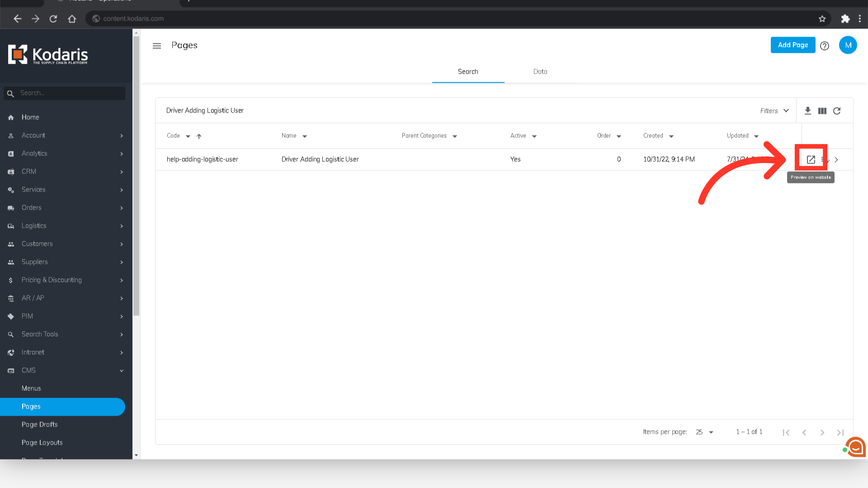Toggle the hamburger menu beside Pages
This screenshot has height=488, width=868.
coord(157,46)
